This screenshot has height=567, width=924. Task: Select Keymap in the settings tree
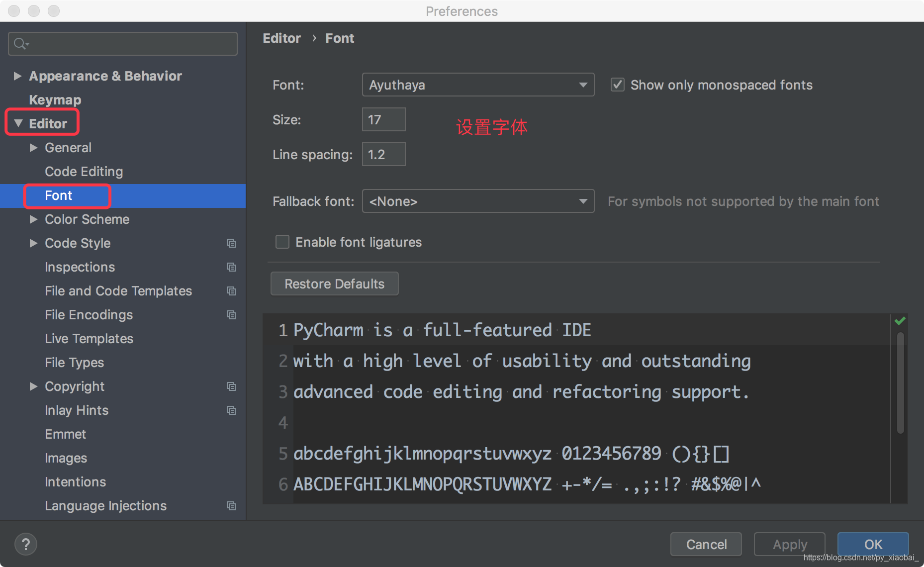point(55,100)
